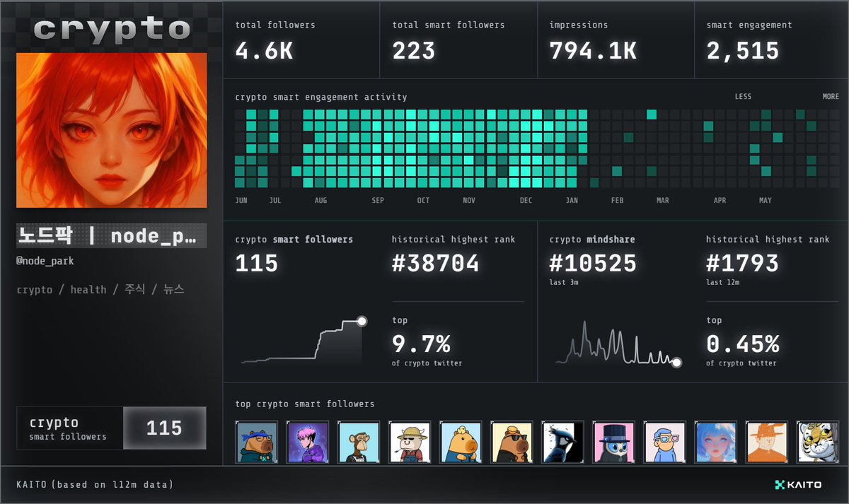Click the blue-haired anime girl avatar

[x=716, y=443]
